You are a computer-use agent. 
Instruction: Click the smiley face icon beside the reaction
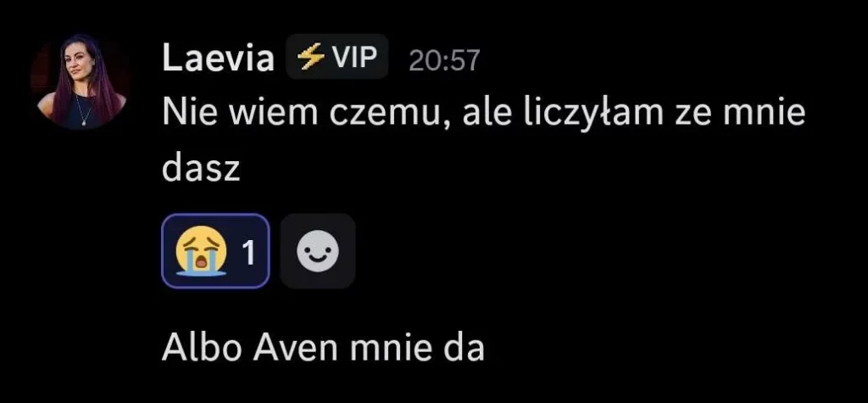[318, 252]
